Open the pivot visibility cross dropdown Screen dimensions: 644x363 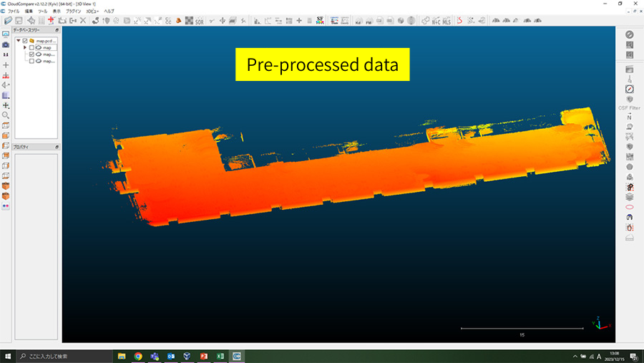click(6, 106)
